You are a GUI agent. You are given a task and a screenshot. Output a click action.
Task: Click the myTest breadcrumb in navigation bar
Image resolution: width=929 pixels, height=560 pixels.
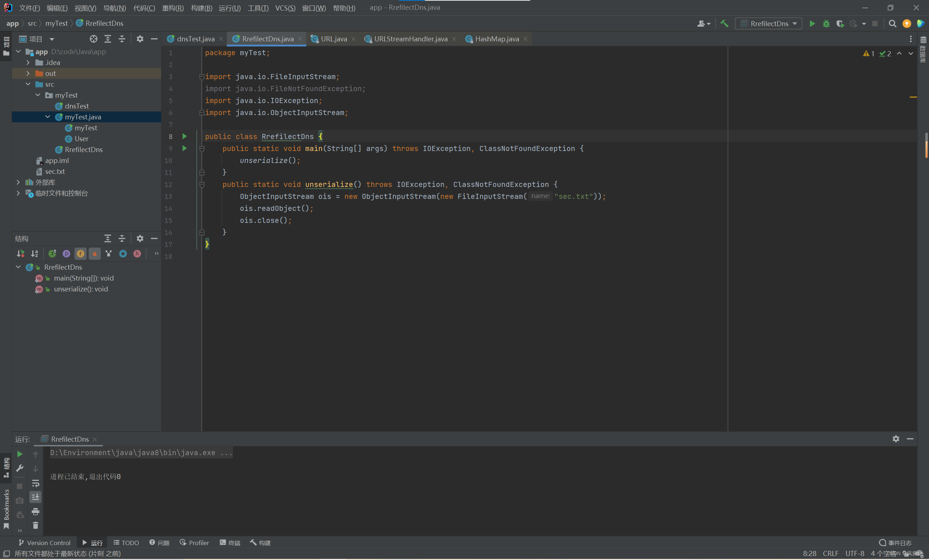pos(57,23)
